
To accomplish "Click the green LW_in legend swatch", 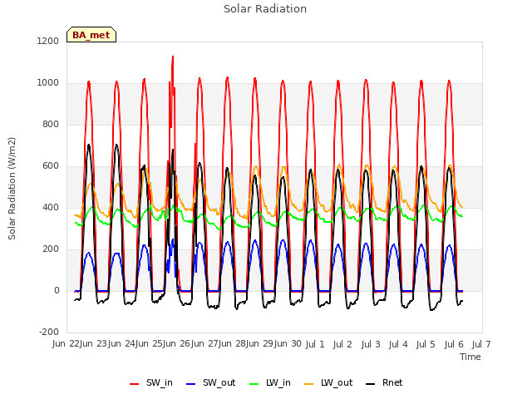I will (x=254, y=384).
